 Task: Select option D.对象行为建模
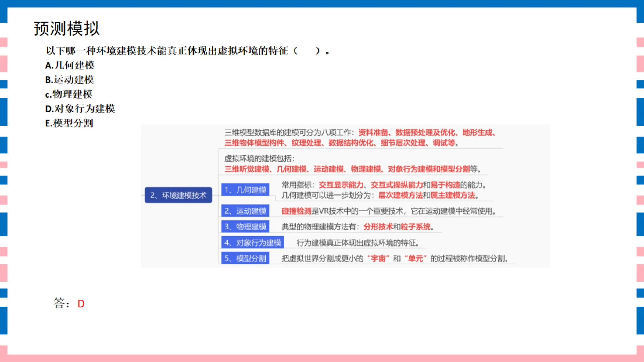pos(80,109)
